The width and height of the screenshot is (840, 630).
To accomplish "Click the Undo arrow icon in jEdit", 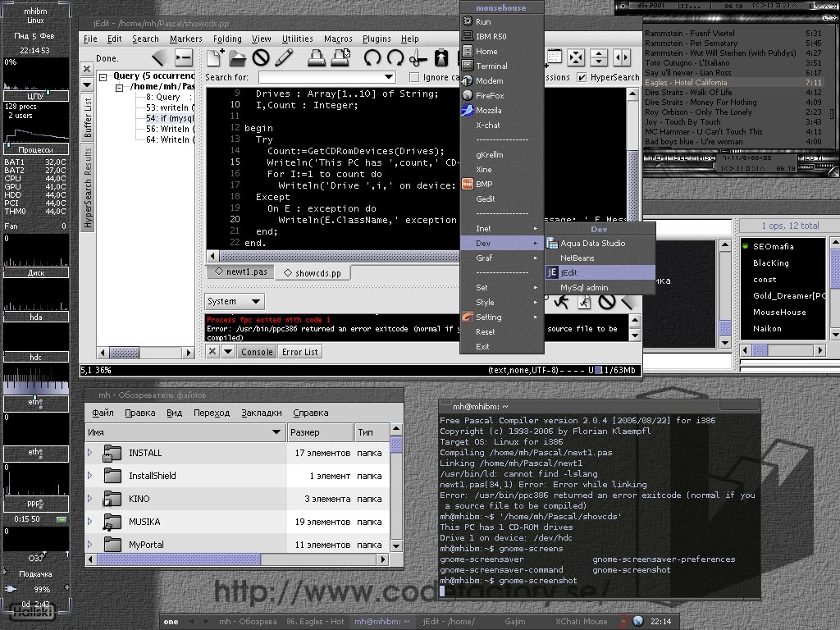I will 372,57.
